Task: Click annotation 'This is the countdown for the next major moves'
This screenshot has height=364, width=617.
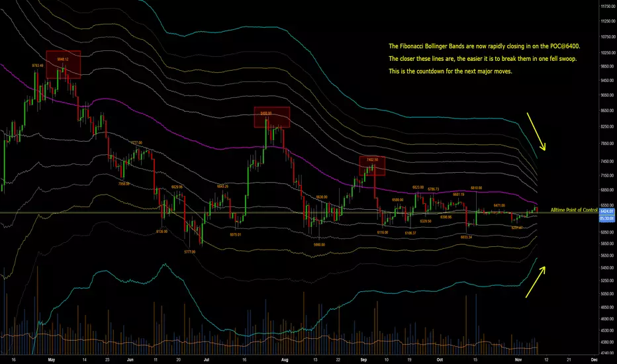Action: click(x=451, y=71)
